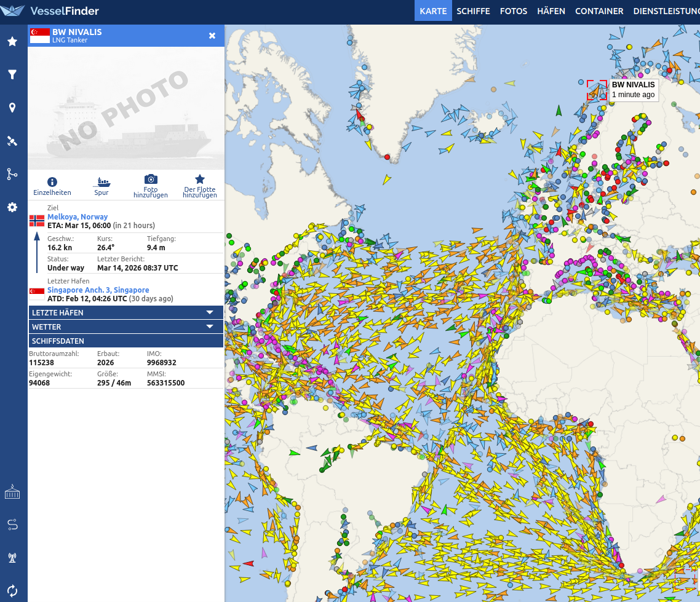The width and height of the screenshot is (700, 602).
Task: Click the BW NIVALIS map tooltip label
Action: (633, 90)
